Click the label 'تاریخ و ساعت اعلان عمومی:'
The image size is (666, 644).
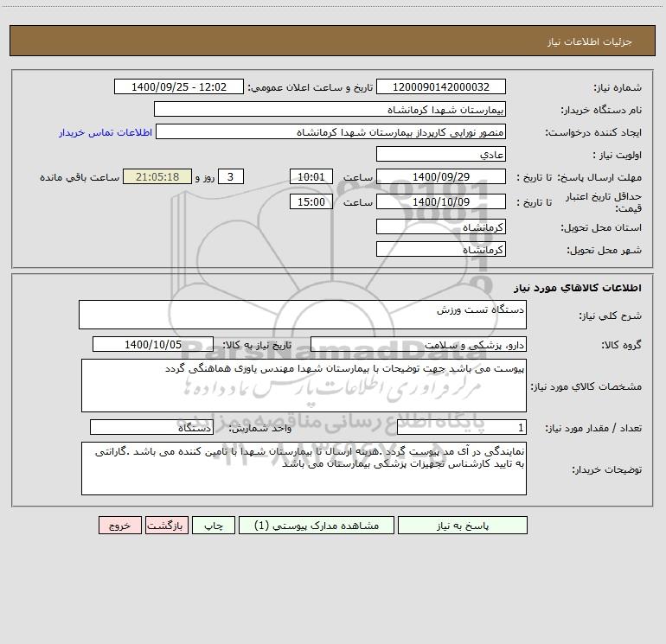311,87
